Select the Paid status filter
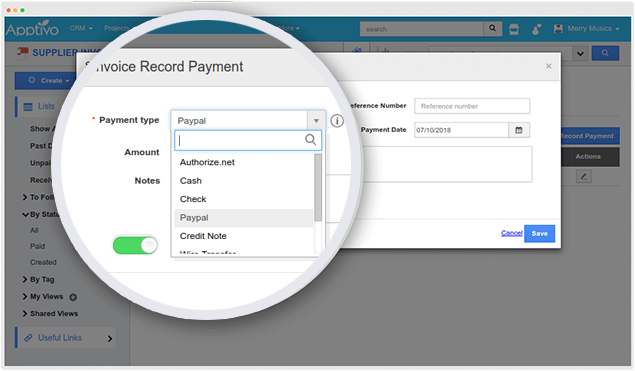The width and height of the screenshot is (635, 371). (x=37, y=246)
